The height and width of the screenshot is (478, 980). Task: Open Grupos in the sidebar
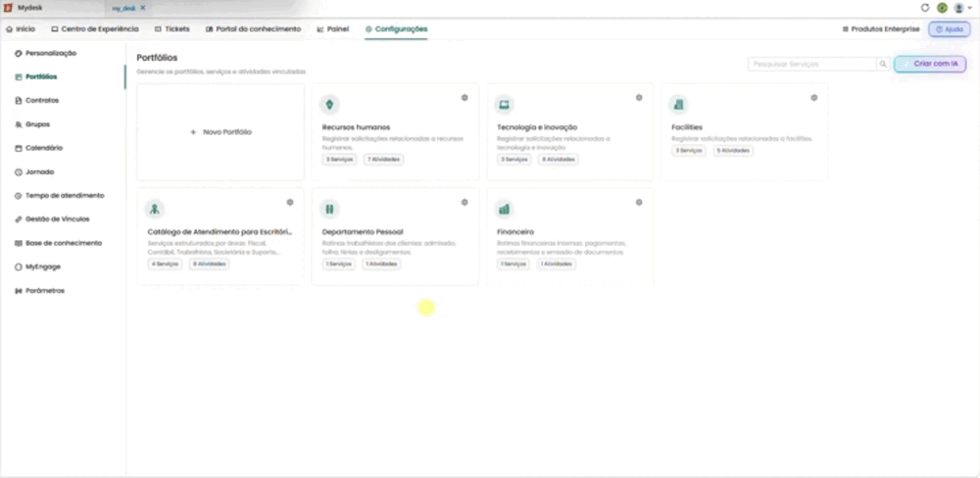point(32,124)
